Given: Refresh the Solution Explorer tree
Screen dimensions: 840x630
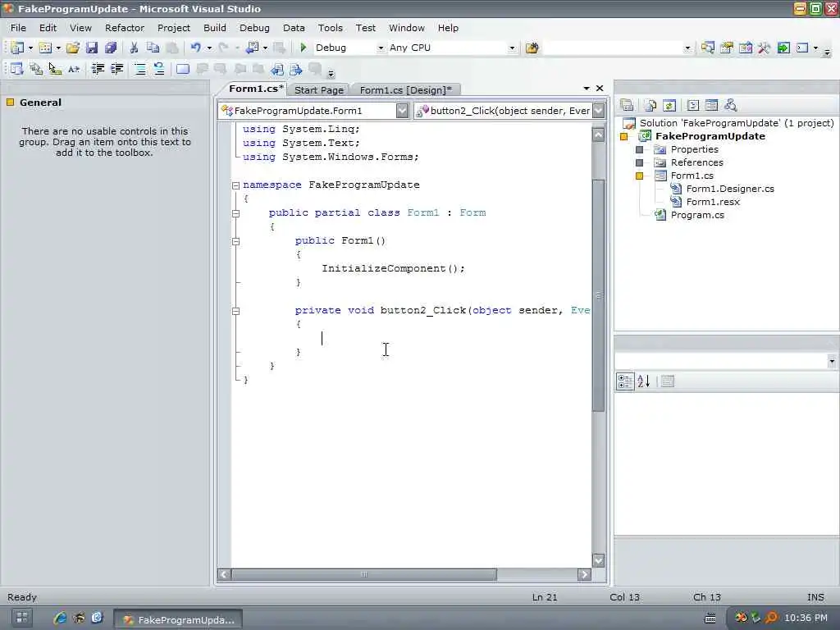Looking at the screenshot, I should (x=669, y=106).
